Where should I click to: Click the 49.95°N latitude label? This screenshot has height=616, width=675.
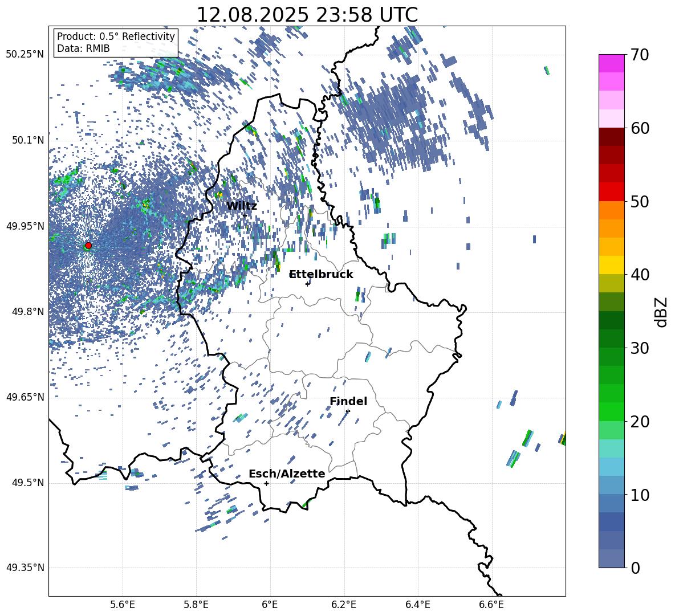26,226
